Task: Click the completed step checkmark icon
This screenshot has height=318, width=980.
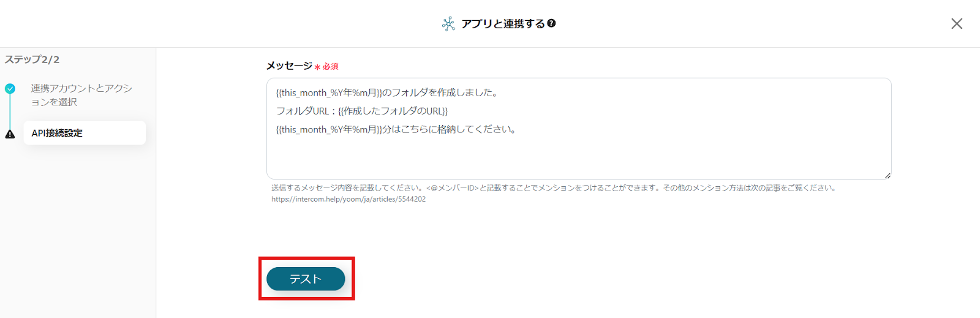Action: pyautogui.click(x=10, y=88)
